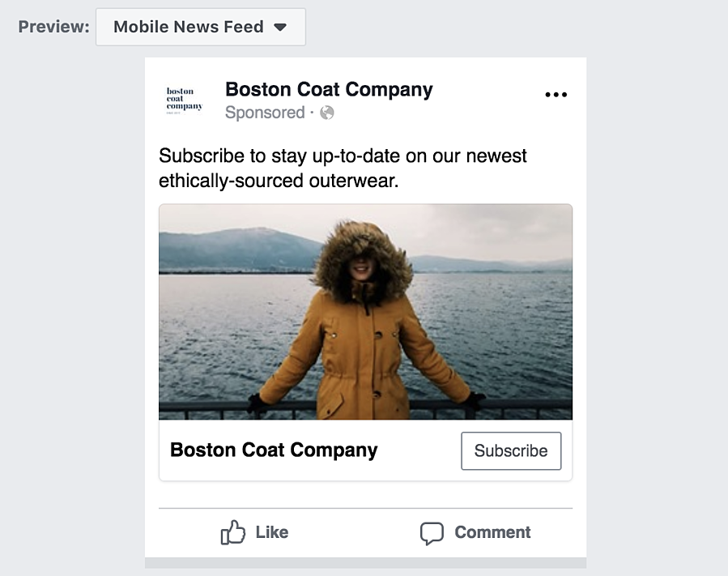Click the caption line mentioning ethically-sourced outerwear
The image size is (728, 576).
coord(279,181)
